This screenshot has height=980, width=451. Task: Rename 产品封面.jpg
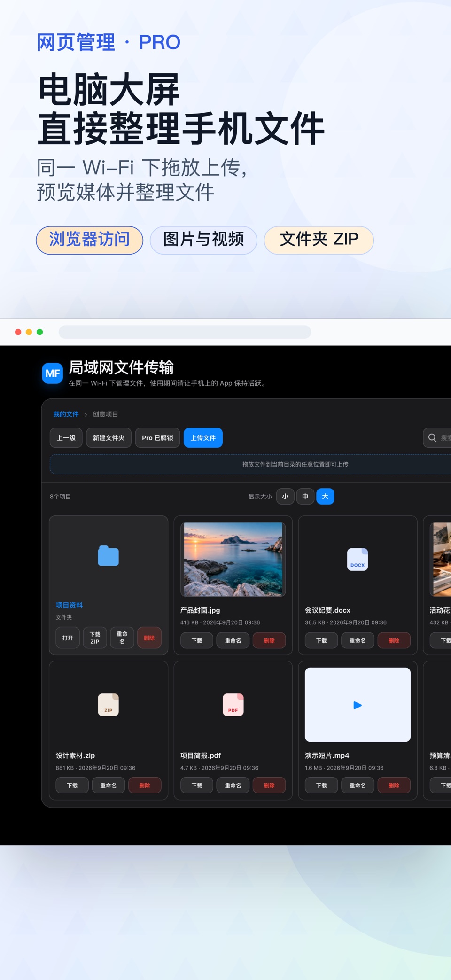click(233, 641)
